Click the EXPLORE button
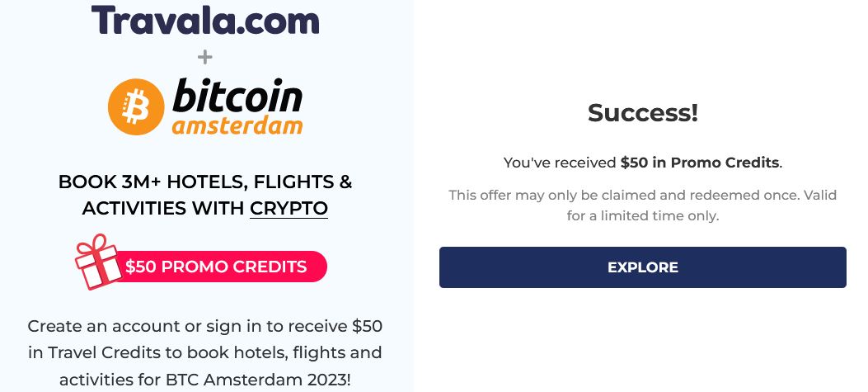 coord(643,267)
